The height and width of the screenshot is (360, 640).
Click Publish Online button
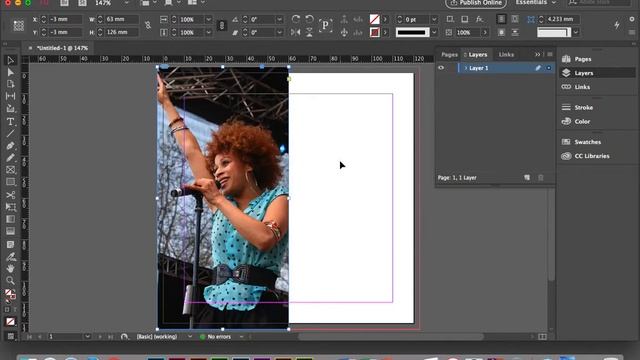pos(476,3)
